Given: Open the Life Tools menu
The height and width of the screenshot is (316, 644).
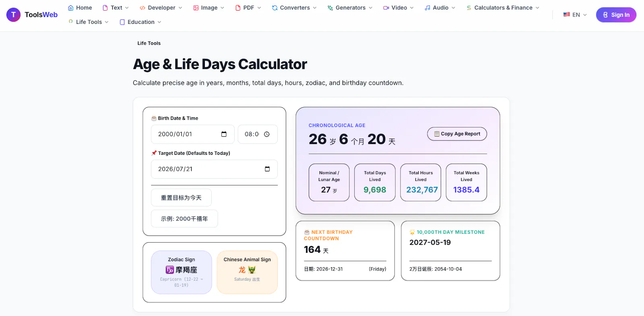Looking at the screenshot, I should click(89, 22).
